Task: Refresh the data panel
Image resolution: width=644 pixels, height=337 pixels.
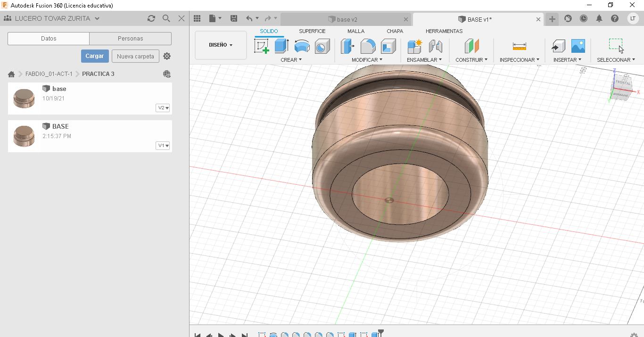Action: pyautogui.click(x=151, y=18)
